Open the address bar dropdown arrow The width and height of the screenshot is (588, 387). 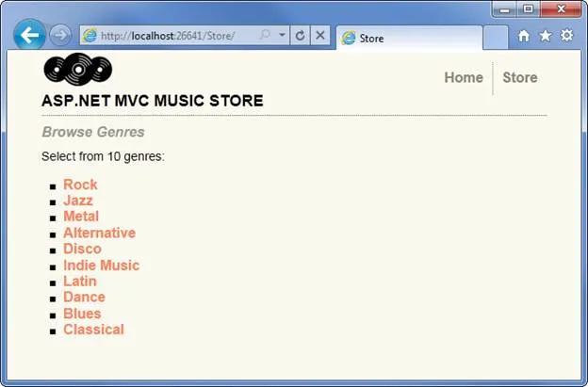point(282,35)
